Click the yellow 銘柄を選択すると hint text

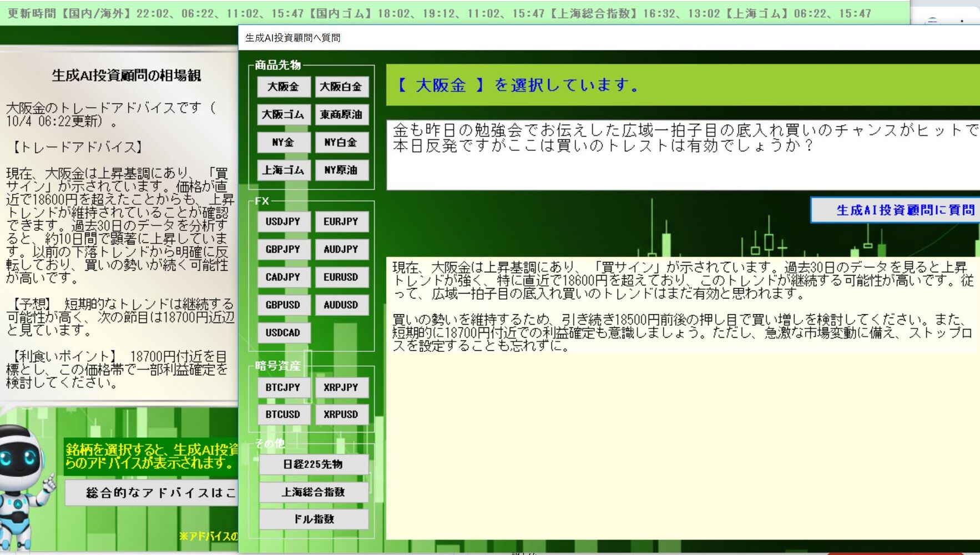click(151, 456)
